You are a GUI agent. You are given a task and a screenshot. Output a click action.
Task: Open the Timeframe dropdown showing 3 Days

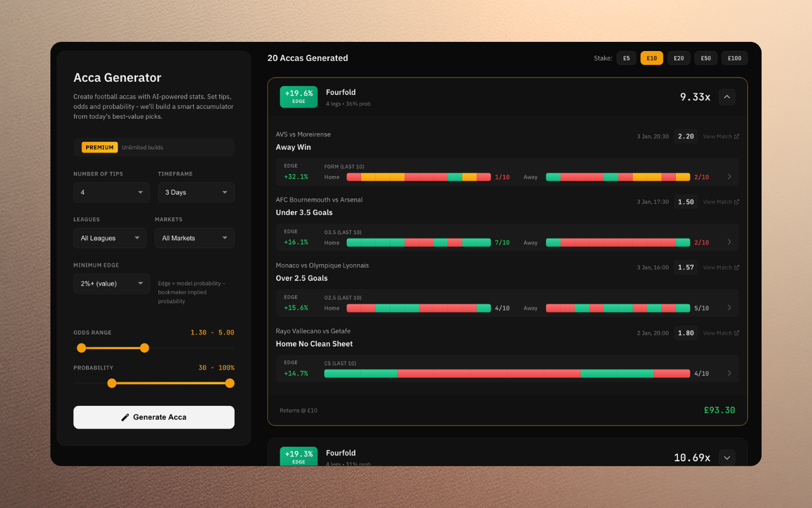click(196, 192)
